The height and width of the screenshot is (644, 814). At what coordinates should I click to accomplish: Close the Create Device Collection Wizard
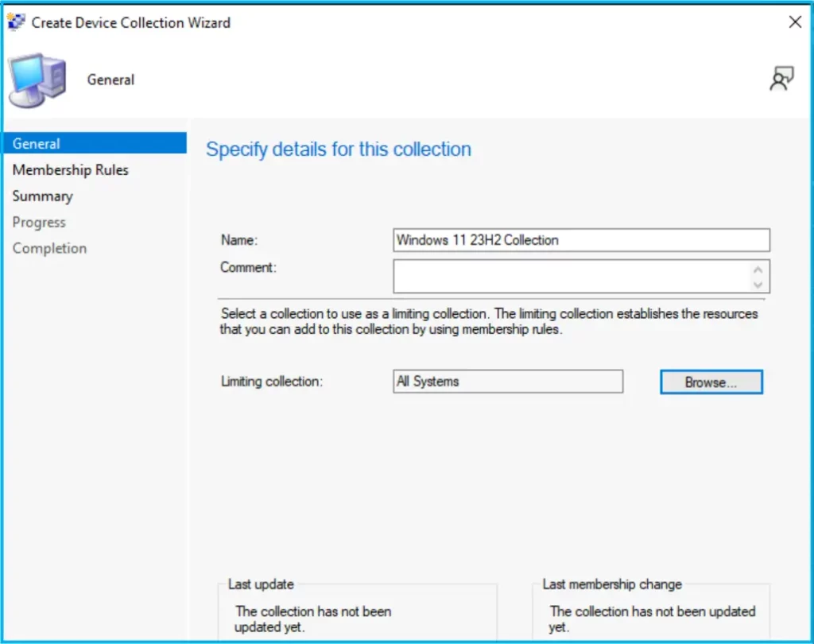point(795,21)
